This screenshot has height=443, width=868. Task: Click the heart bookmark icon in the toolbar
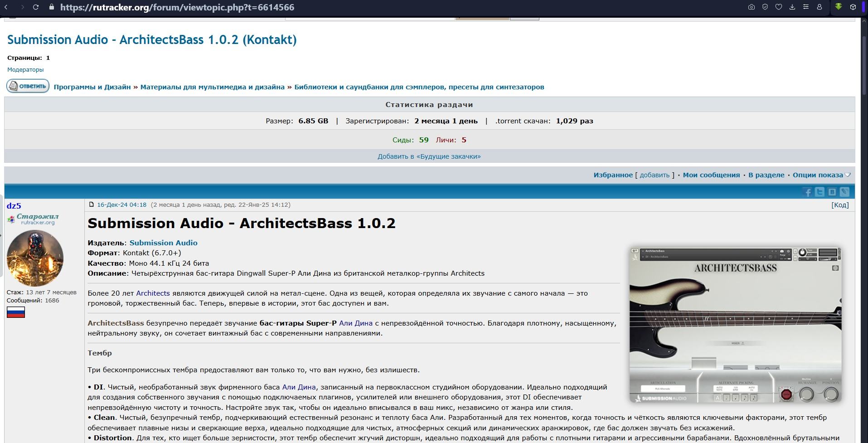click(779, 7)
